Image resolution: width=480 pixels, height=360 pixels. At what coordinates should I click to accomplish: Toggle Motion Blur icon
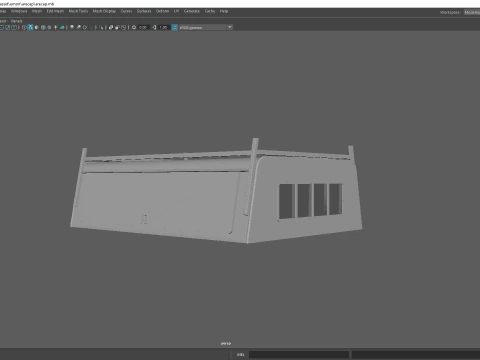click(78, 27)
